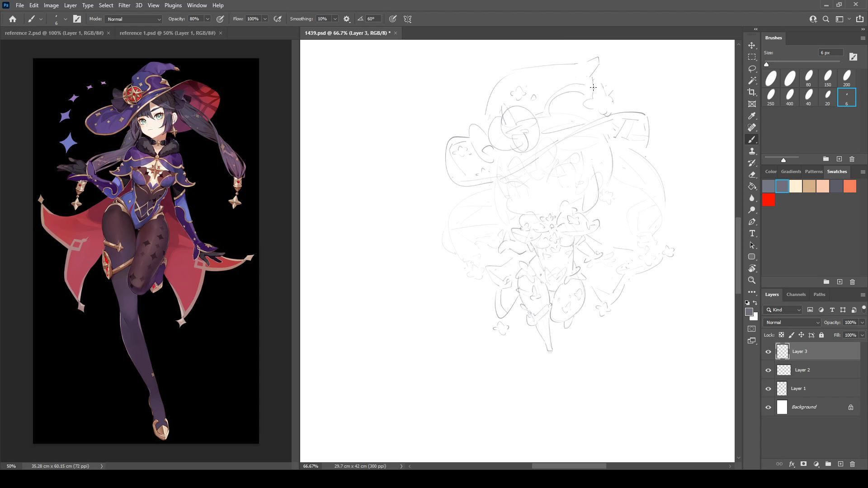This screenshot has height=488, width=868.
Task: Hide Layer 1 visibility
Action: (x=768, y=389)
